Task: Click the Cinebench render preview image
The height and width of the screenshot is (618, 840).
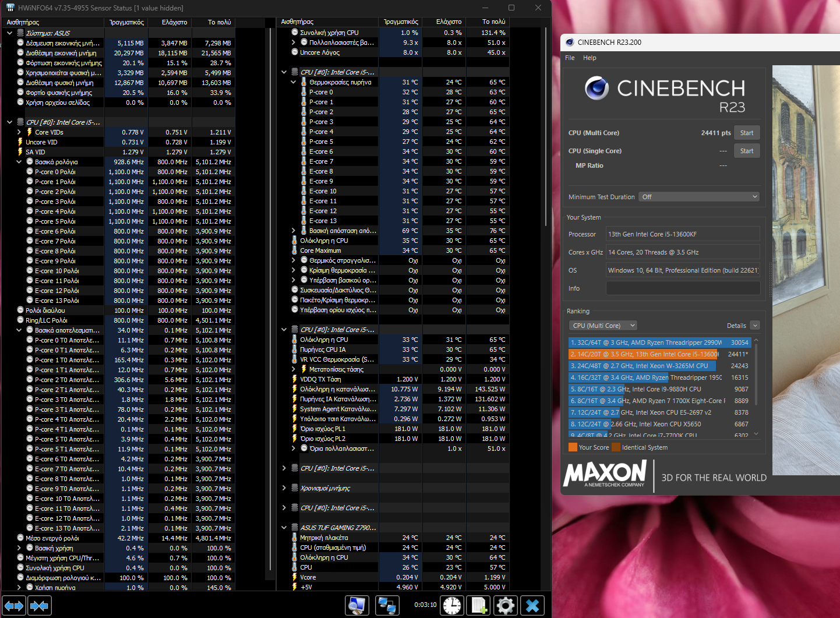Action: click(x=806, y=270)
